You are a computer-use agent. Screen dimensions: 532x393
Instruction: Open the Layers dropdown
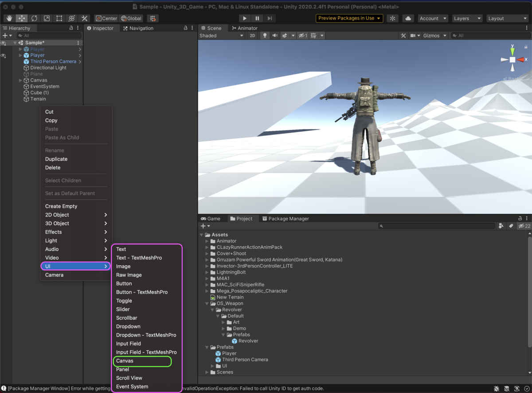pyautogui.click(x=467, y=18)
